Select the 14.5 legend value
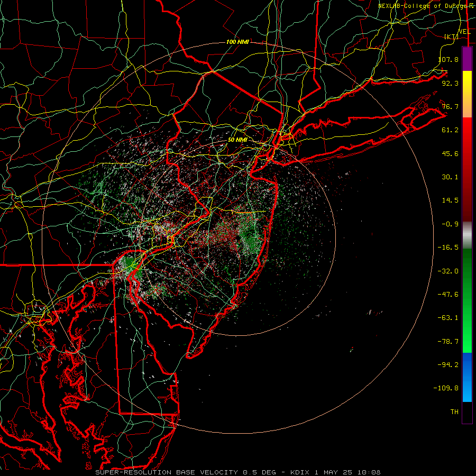This screenshot has width=476, height=476. click(450, 200)
